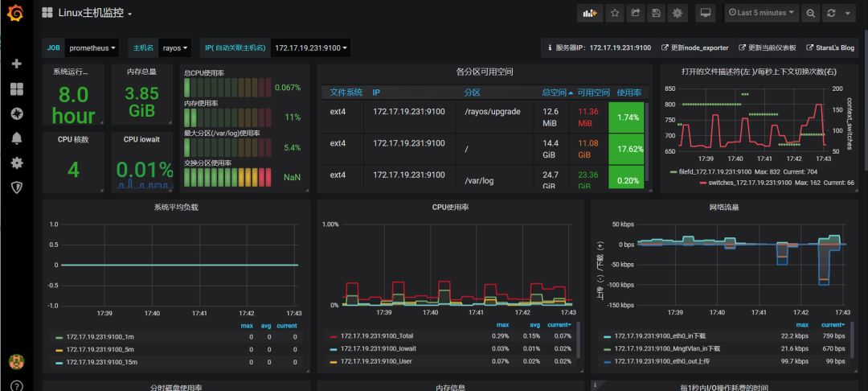
Task: Click the Add panel toolbar icon
Action: tap(590, 14)
